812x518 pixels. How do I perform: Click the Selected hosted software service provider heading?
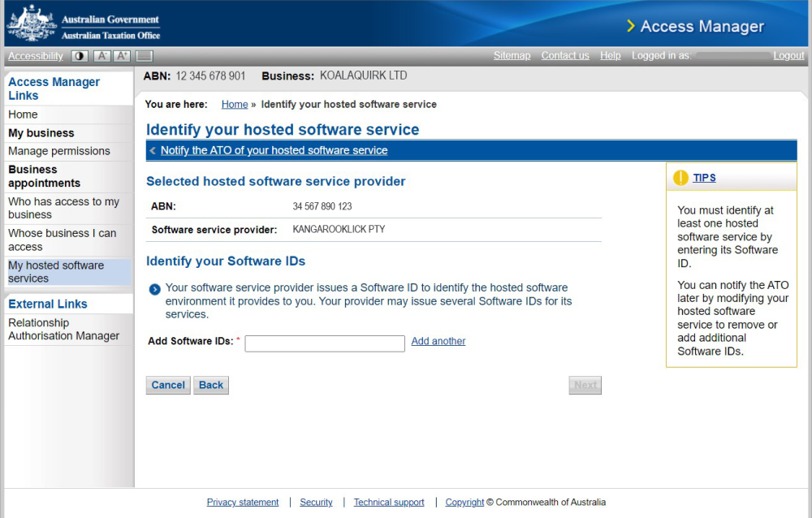pyautogui.click(x=276, y=181)
